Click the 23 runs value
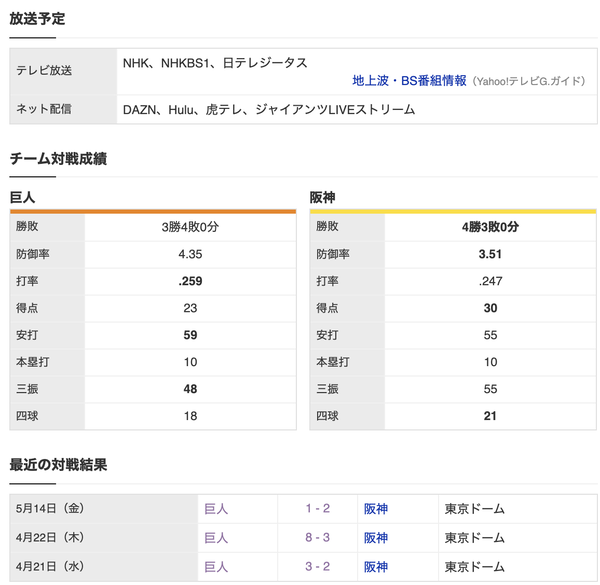Screen dimensions: 600x585 coord(190,308)
